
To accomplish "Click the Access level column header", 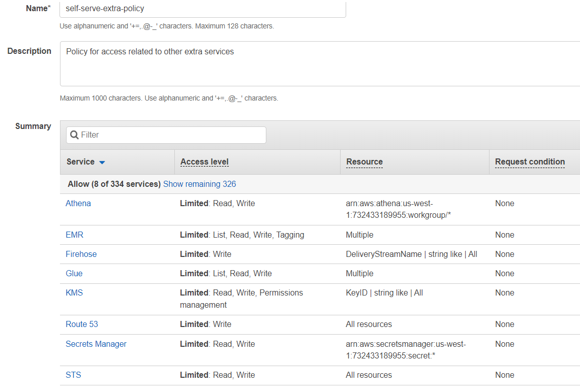I will [x=204, y=162].
